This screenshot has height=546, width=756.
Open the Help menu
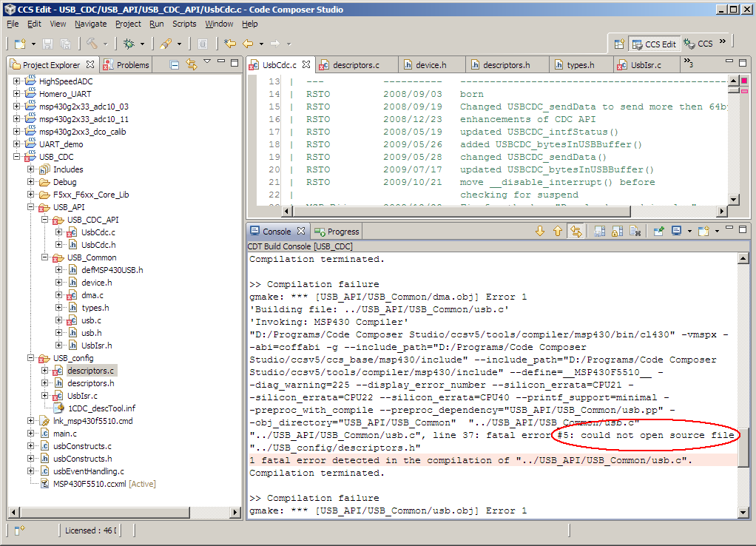coord(250,24)
